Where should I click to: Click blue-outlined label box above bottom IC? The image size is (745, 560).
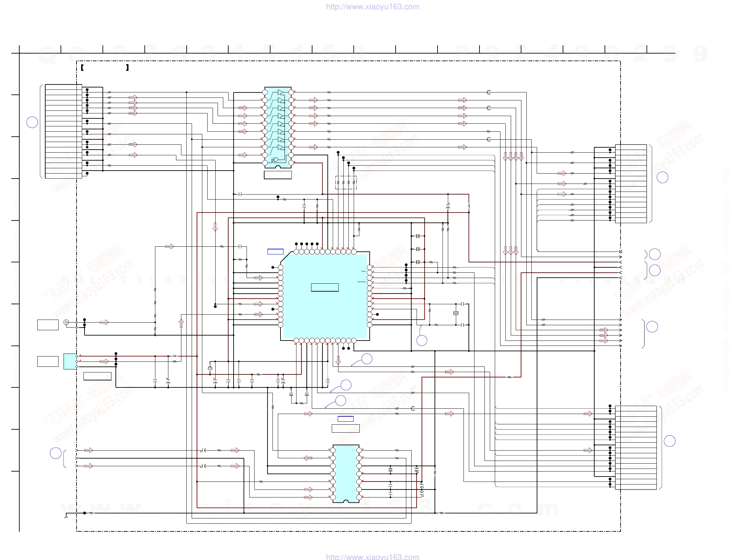click(346, 419)
